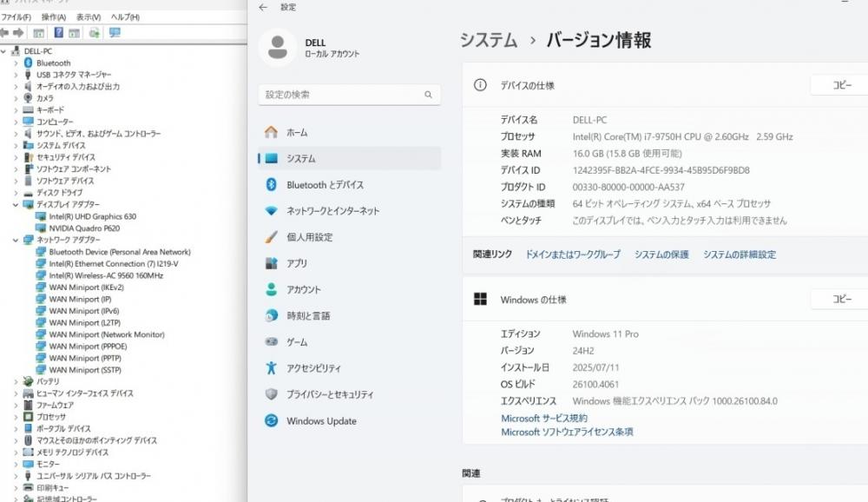The image size is (868, 502).
Task: Expand the キーボード node
Action: (16, 109)
